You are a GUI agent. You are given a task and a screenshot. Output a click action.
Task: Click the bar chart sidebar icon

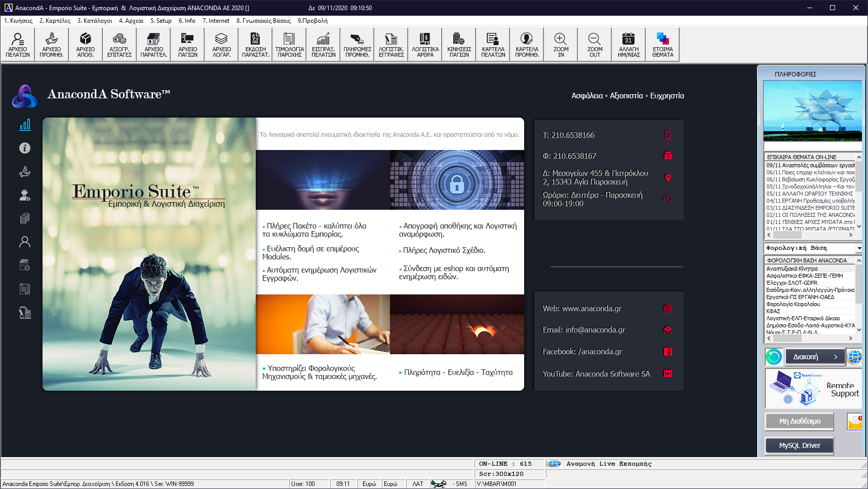(25, 125)
